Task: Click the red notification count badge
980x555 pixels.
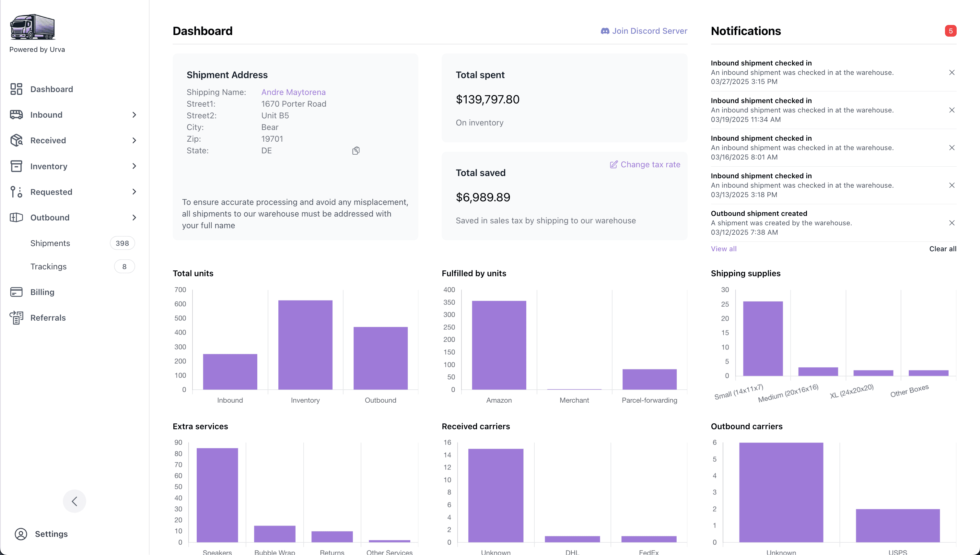Action: (x=950, y=31)
